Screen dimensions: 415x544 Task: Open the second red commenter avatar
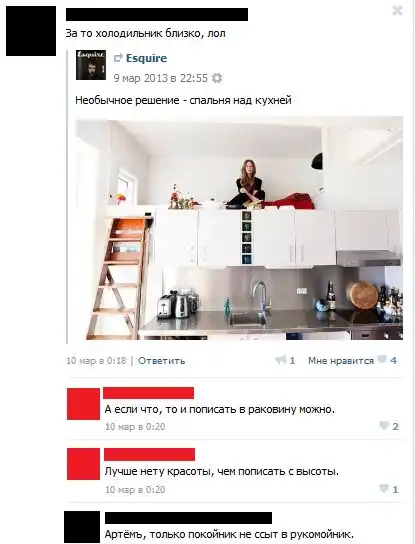pyautogui.click(x=83, y=464)
